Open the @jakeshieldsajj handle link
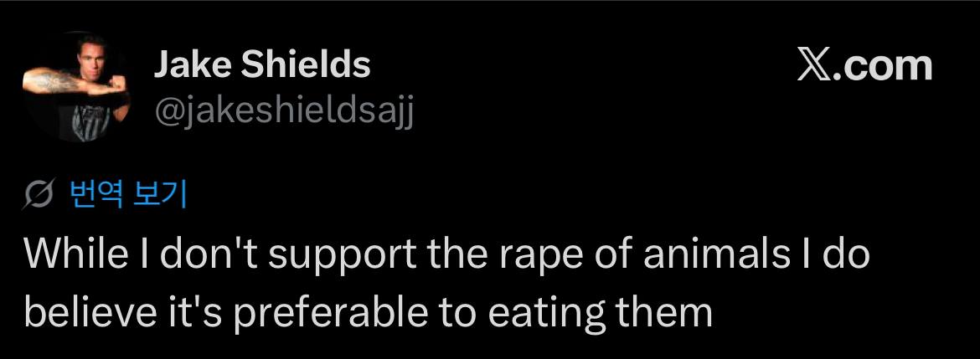Viewport: 980px width, 359px height. [282, 112]
